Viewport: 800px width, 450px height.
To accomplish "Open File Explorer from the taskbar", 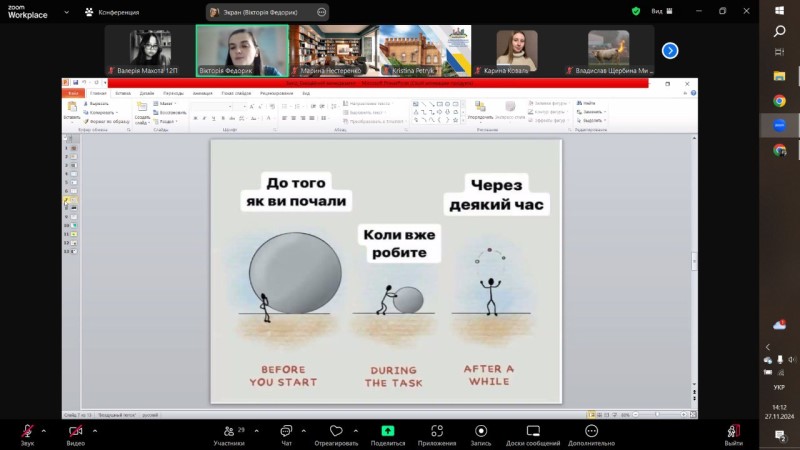I will point(780,76).
